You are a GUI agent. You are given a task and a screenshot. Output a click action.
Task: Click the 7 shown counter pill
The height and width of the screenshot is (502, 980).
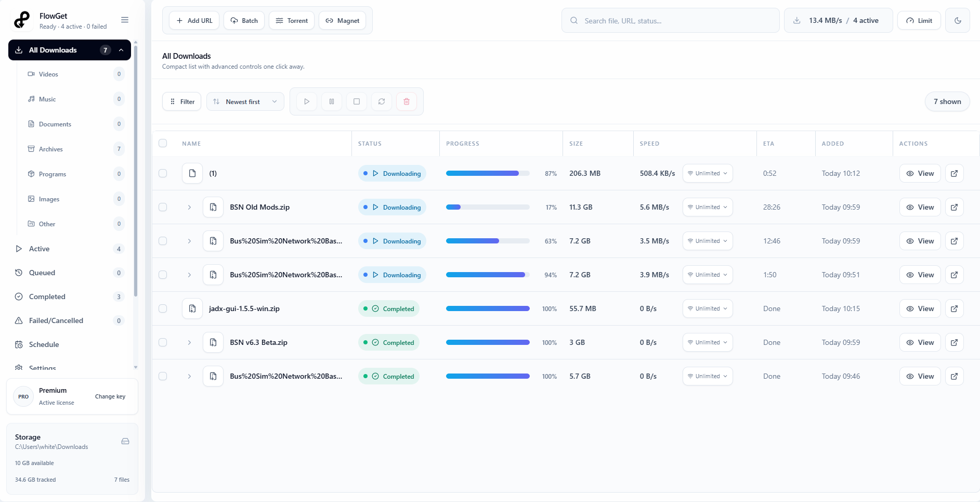coord(947,101)
